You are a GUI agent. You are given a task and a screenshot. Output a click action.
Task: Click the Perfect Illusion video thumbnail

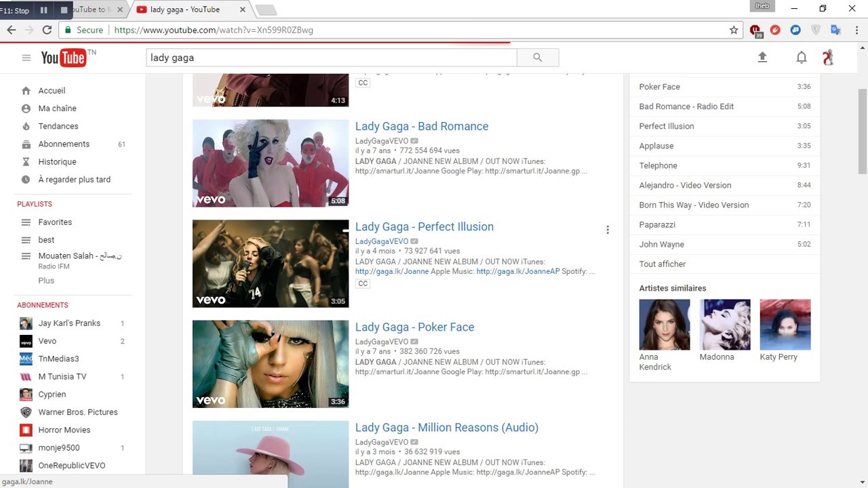click(271, 264)
